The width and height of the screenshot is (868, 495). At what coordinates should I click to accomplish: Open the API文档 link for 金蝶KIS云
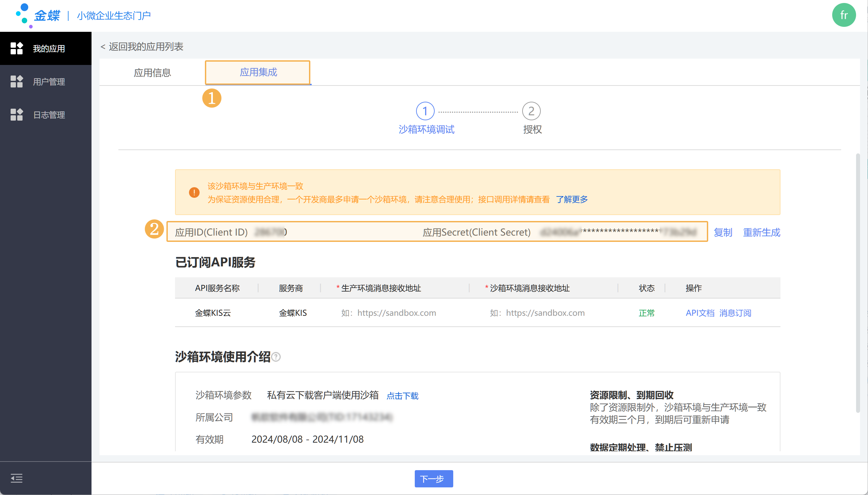tap(700, 313)
